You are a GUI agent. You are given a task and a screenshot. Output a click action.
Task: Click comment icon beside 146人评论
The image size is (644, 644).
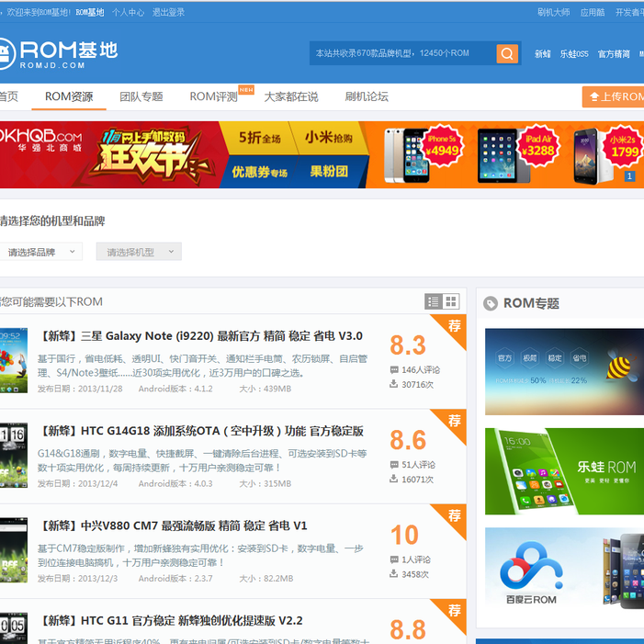[x=394, y=369]
